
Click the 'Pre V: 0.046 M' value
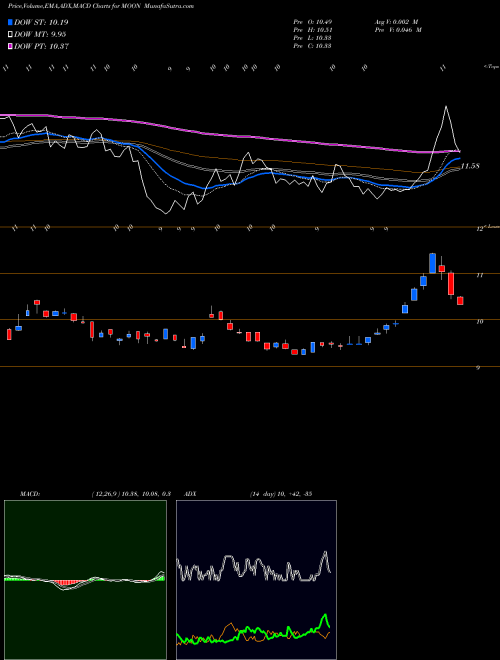pyautogui.click(x=399, y=30)
